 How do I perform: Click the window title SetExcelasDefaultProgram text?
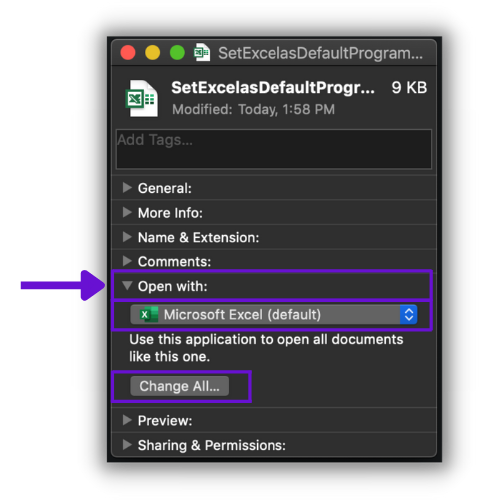tap(321, 53)
